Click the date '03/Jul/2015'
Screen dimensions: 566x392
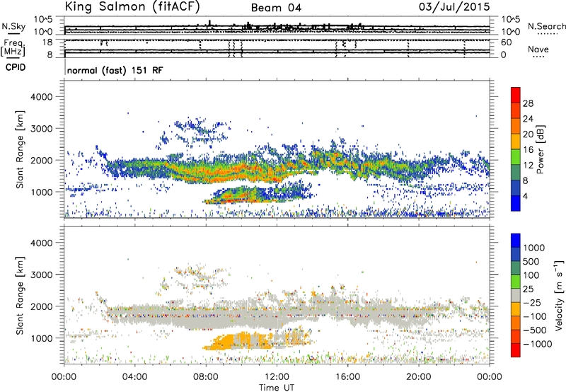tap(454, 7)
